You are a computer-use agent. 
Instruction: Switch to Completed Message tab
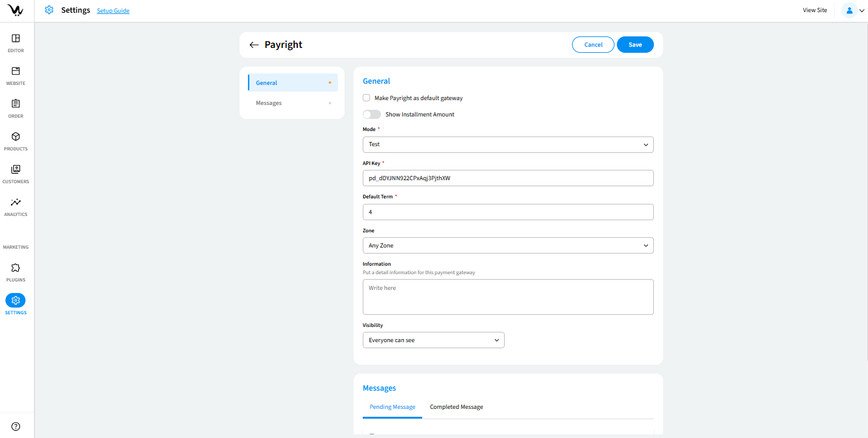[456, 407]
